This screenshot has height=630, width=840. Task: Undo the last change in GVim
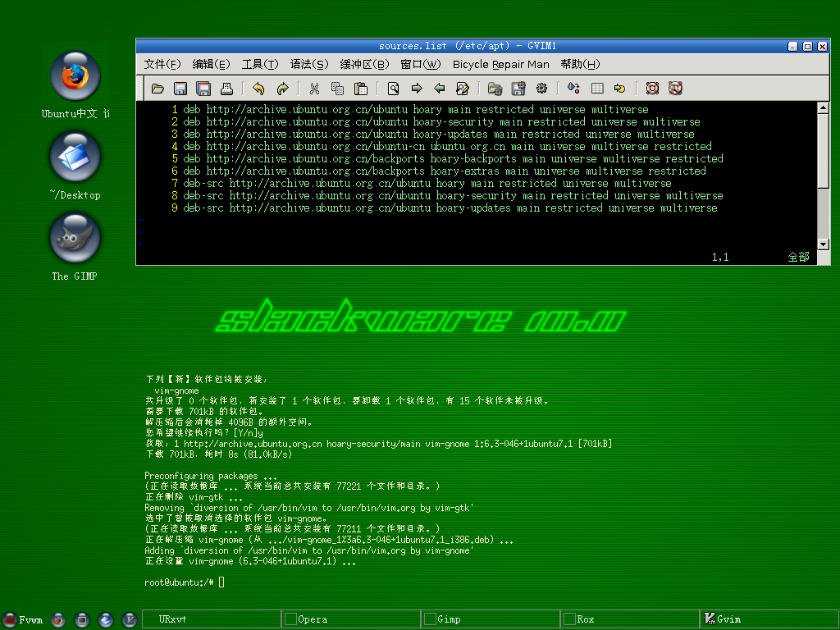pos(258,89)
